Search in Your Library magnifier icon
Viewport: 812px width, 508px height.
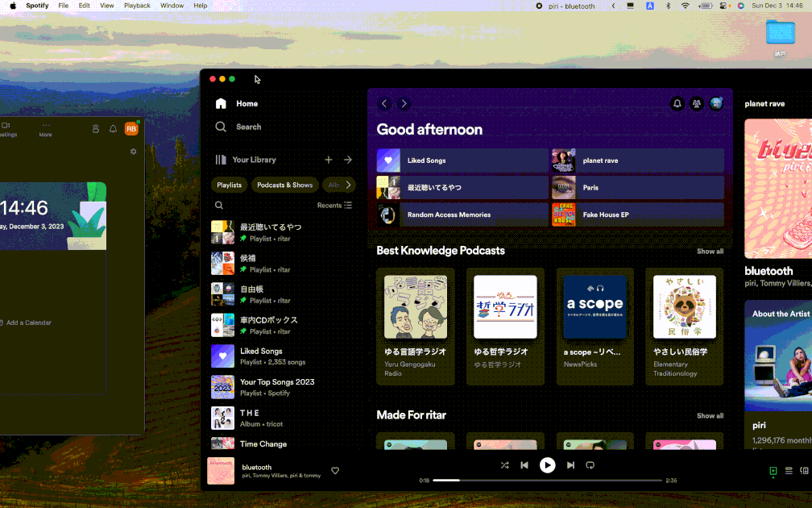point(219,206)
